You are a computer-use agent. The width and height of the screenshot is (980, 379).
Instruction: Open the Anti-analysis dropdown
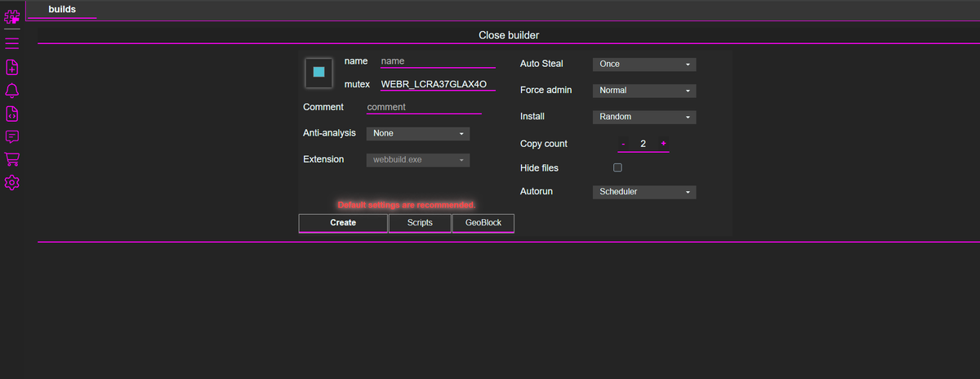[418, 133]
